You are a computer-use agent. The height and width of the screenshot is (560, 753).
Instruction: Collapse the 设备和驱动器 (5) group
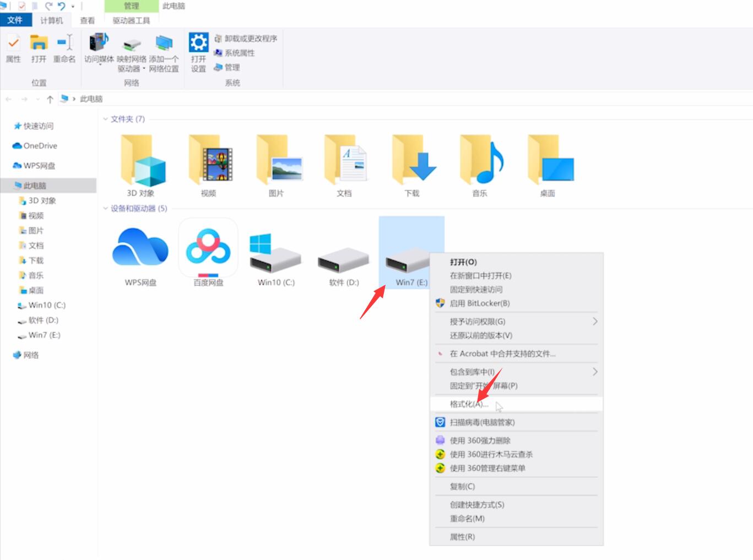pyautogui.click(x=105, y=208)
